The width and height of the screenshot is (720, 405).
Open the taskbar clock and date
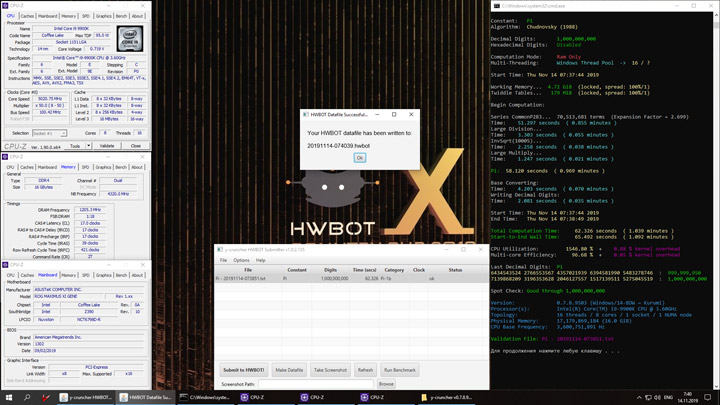(x=687, y=398)
